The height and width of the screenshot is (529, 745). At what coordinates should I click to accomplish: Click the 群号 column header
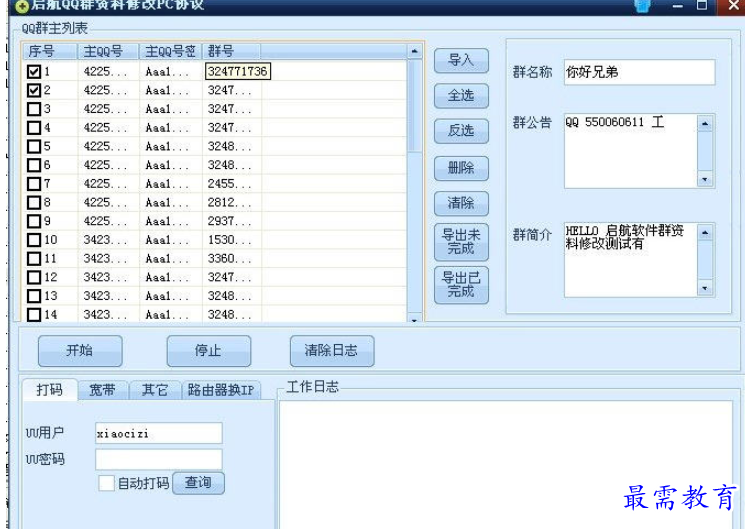click(231, 51)
